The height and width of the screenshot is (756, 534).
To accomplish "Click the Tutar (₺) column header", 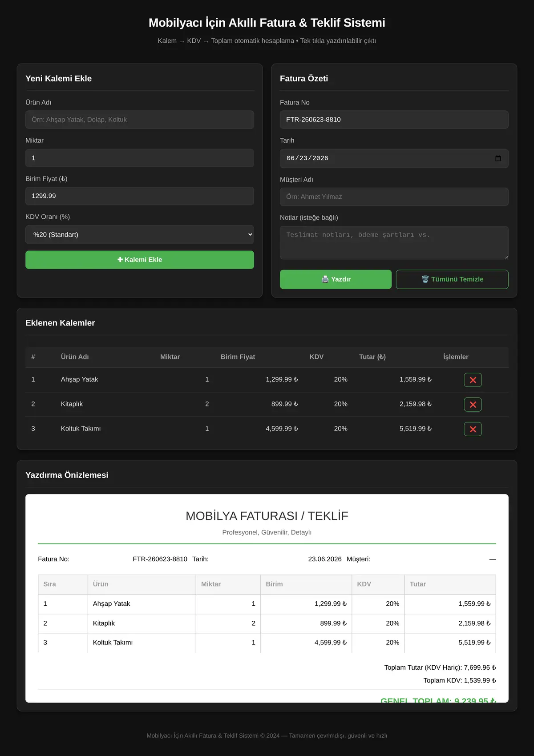I will pos(372,357).
